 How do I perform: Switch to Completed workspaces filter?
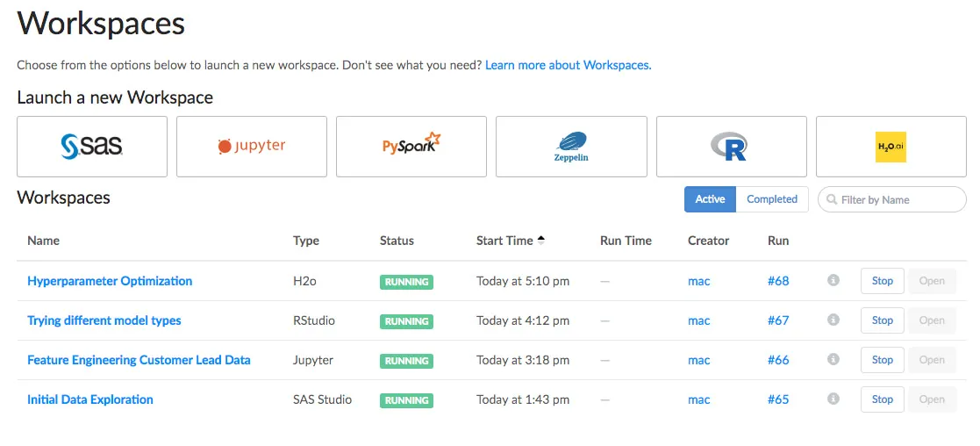(772, 199)
